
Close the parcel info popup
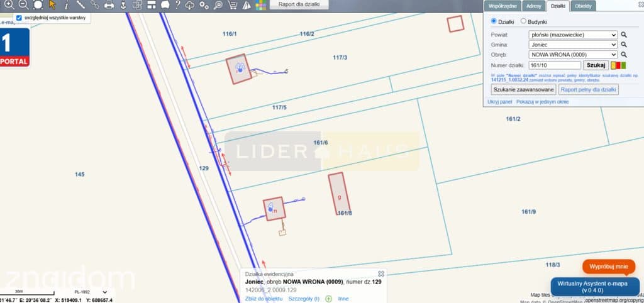pos(381,273)
